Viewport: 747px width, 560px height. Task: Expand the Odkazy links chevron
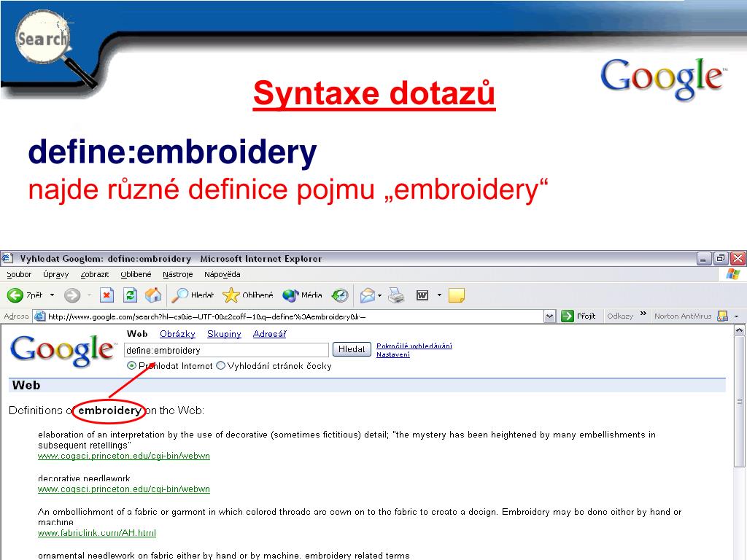[x=643, y=314]
